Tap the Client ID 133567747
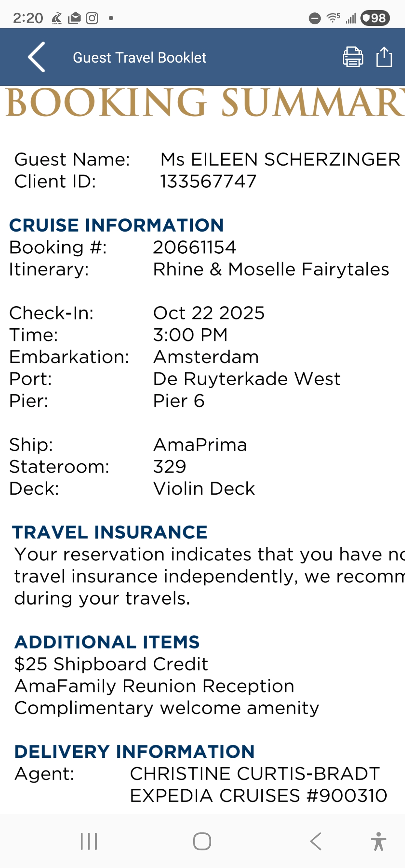Viewport: 405px width, 868px height. [208, 181]
